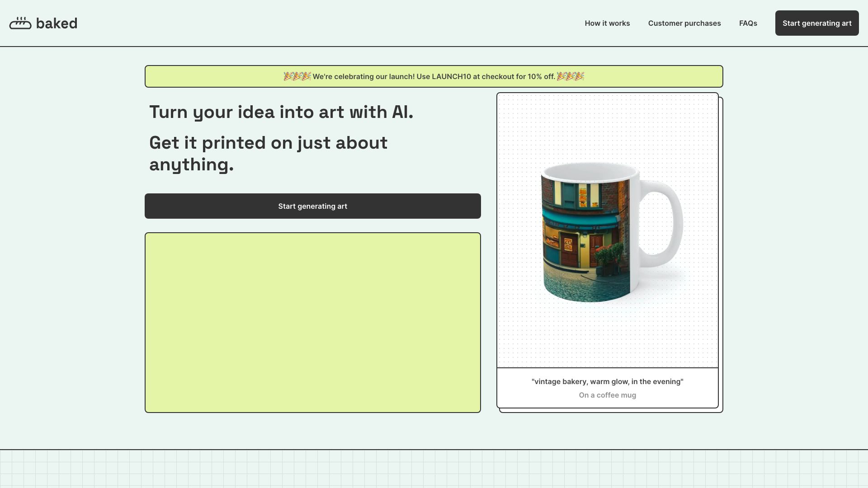Image resolution: width=868 pixels, height=488 pixels.
Task: Click header Start generating art button
Action: pos(817,23)
